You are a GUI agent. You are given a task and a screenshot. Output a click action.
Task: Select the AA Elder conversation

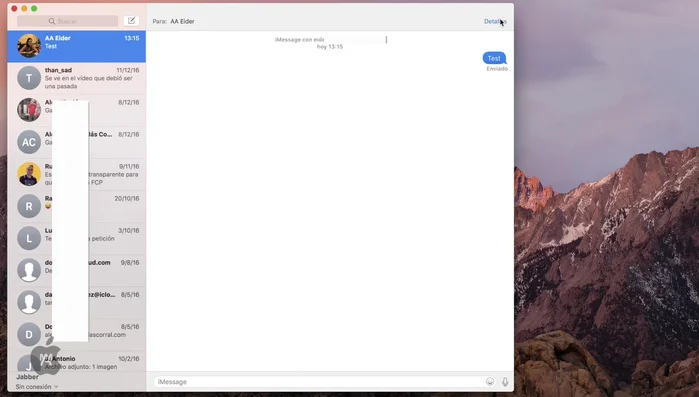click(77, 46)
